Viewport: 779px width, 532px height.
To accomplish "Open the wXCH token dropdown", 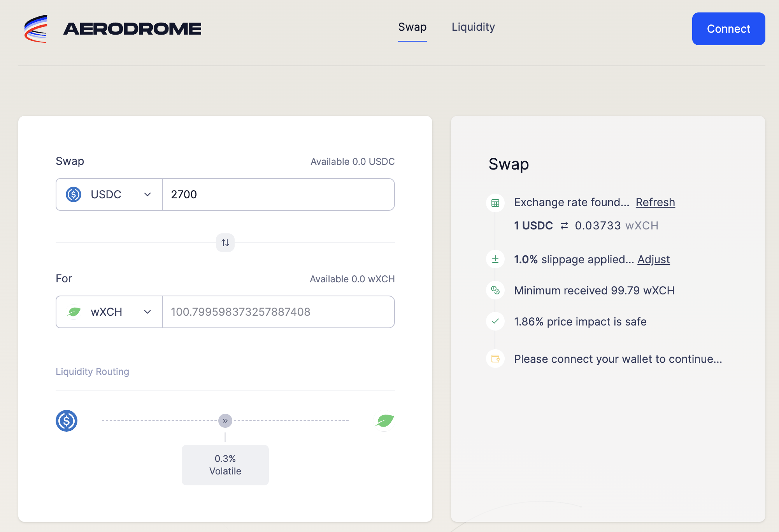I will click(x=109, y=312).
